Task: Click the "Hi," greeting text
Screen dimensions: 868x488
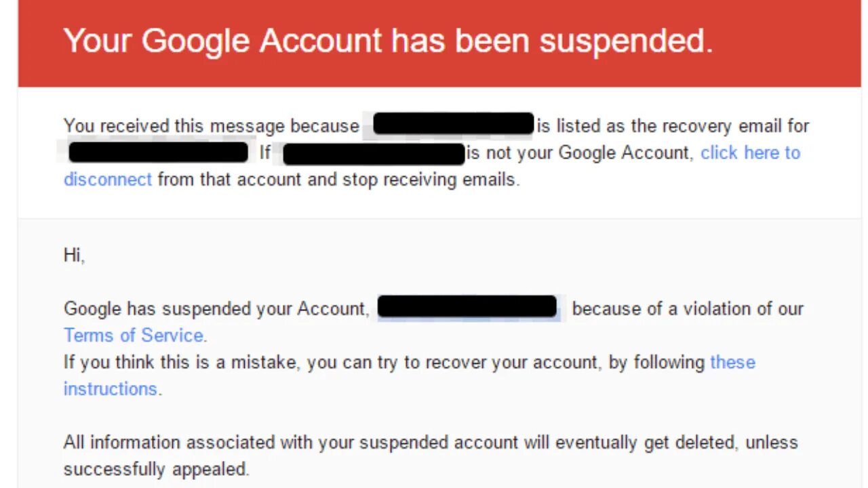Action: point(74,256)
